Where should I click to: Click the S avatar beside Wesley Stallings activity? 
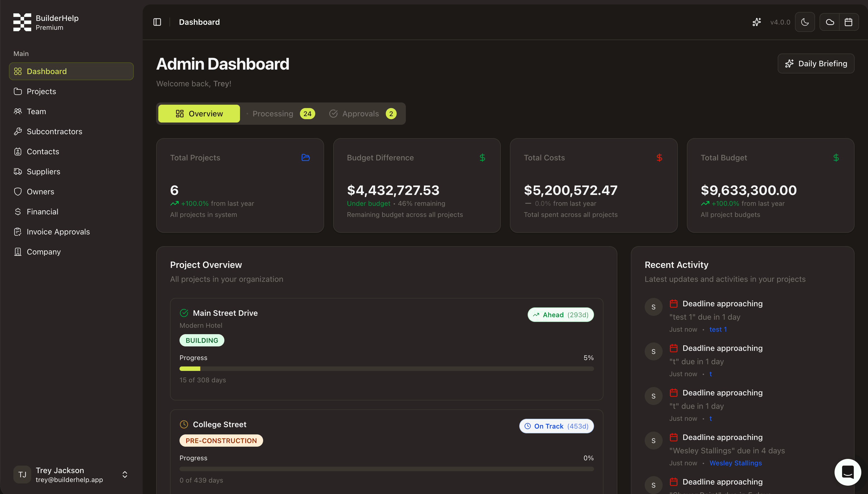[x=653, y=441]
